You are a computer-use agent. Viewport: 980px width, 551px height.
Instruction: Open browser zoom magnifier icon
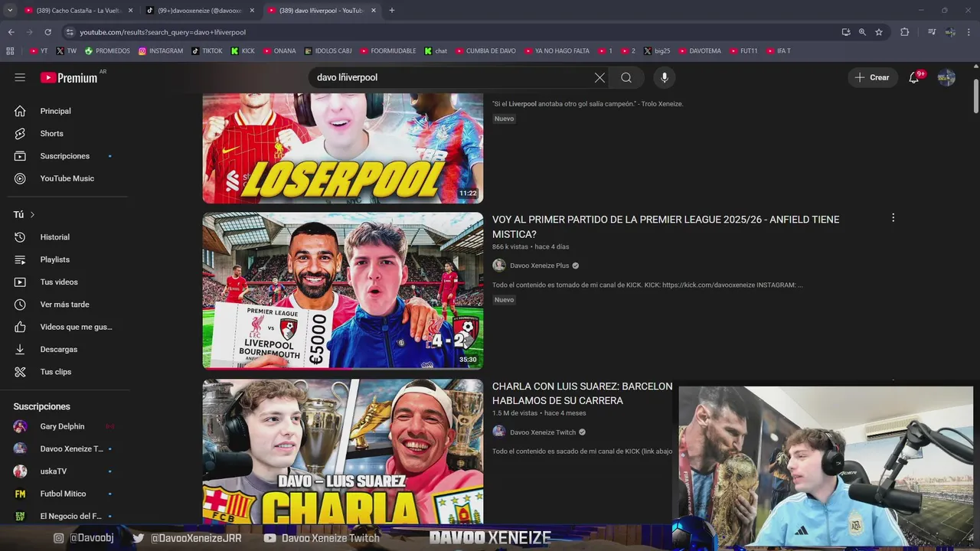[862, 32]
